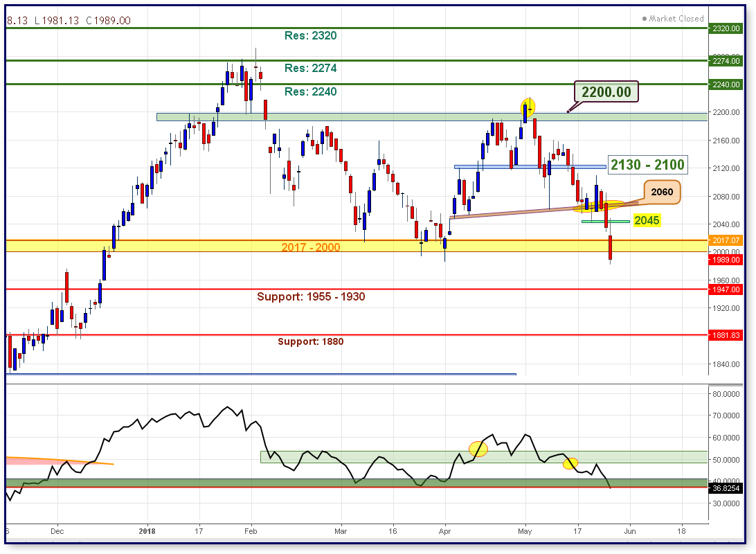Click the 2240.00 green price axis marker
Screen dimensions: 756x554
[x=724, y=85]
